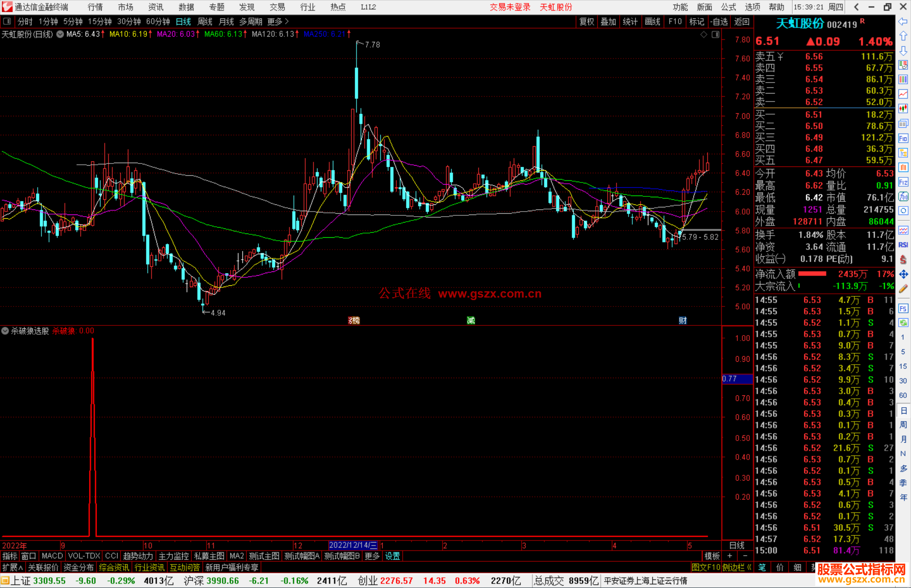Screen dimensions: 911x588
Task: Toggle the left panel icon before 分时
Action: click(x=7, y=21)
